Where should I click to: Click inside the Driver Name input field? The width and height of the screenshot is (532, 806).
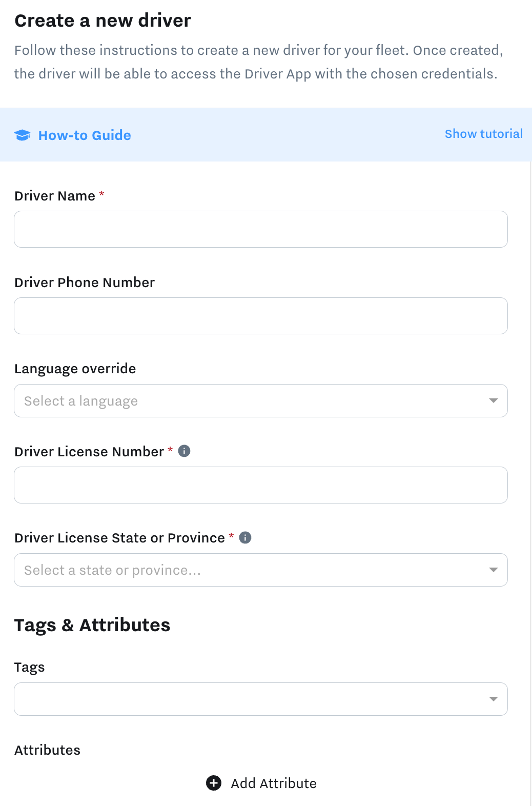(x=261, y=229)
